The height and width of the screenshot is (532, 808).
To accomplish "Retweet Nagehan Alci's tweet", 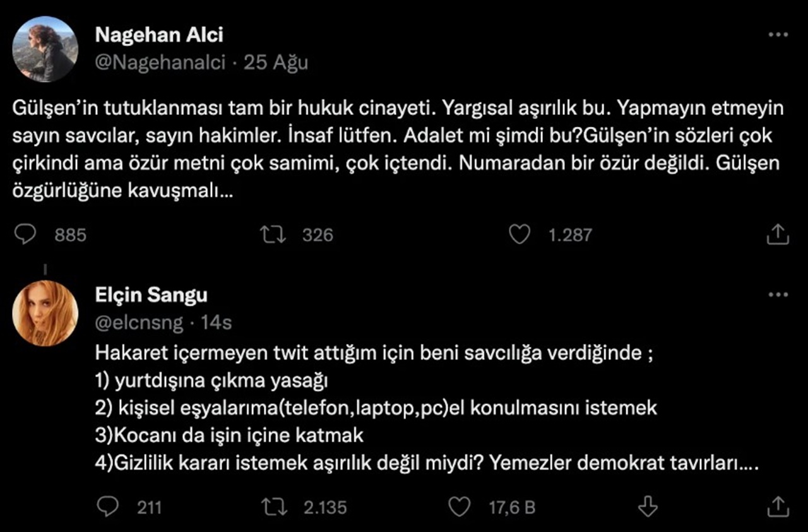I will pos(273,235).
